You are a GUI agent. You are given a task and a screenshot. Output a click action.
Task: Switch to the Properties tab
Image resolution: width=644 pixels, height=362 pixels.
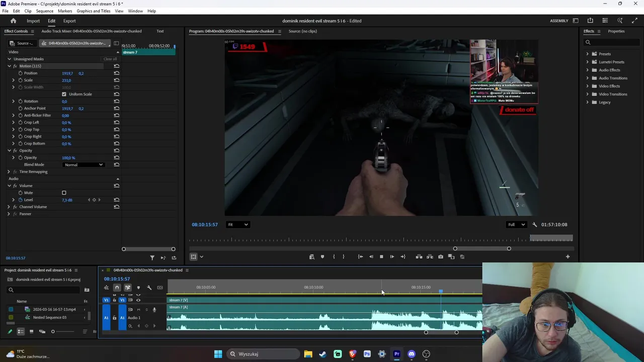tap(616, 31)
